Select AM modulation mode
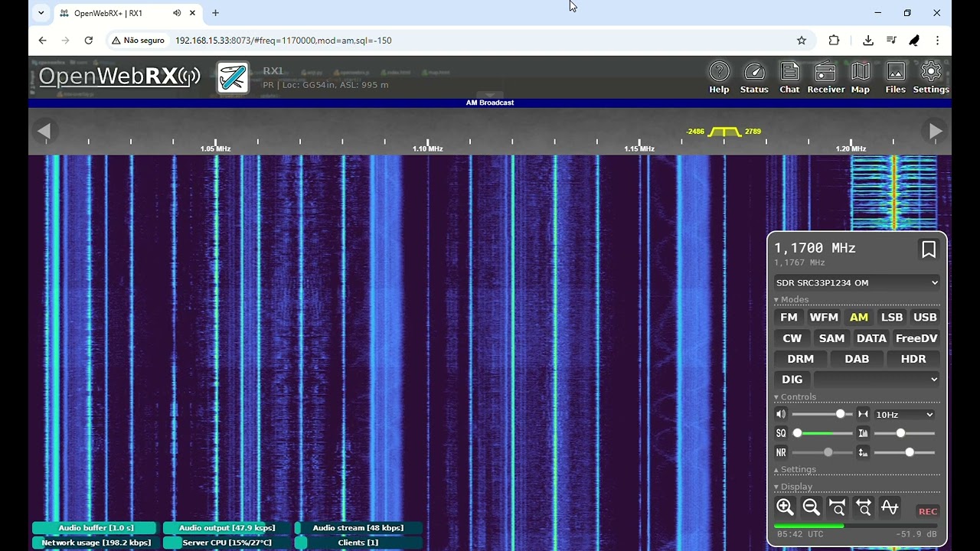Viewport: 980px width, 551px height. 859,317
